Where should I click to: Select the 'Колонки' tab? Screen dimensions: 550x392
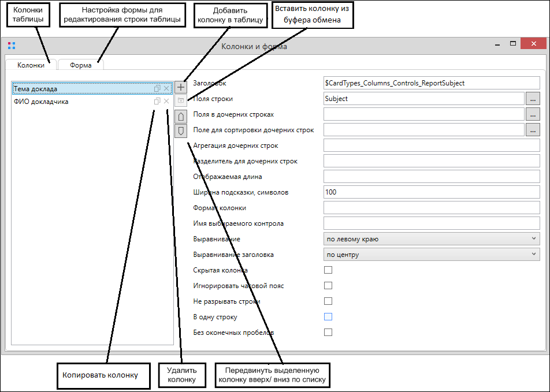[x=31, y=65]
